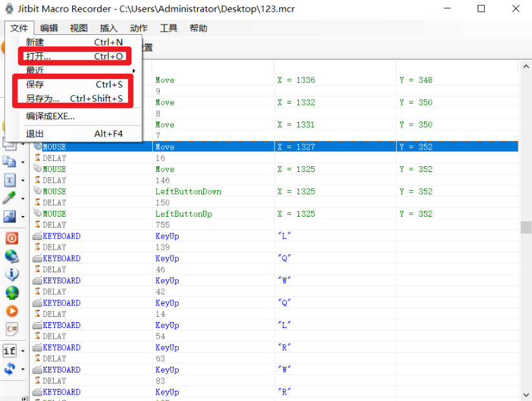Screen dimensions: 532x401
Task: Click the open website globe icon
Action: (12, 257)
